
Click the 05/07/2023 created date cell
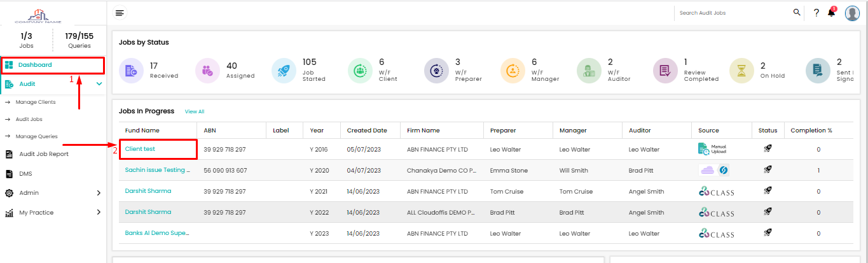(x=364, y=150)
